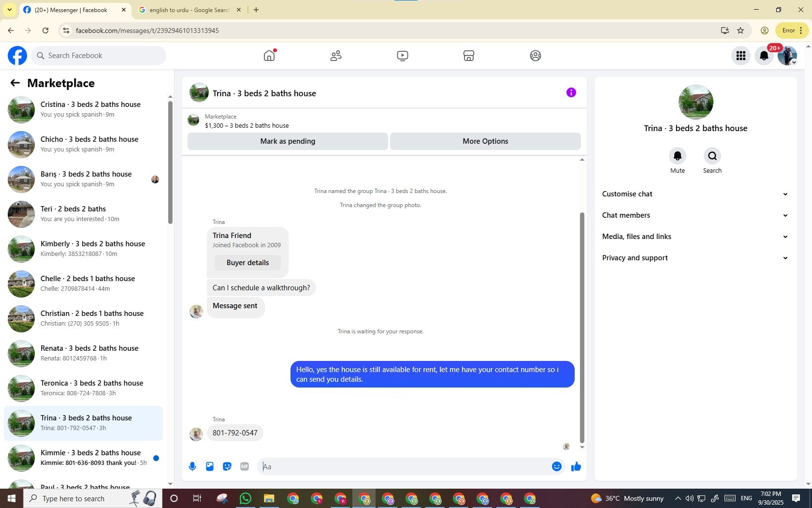The width and height of the screenshot is (812, 508).
Task: Click the purple conversation info icon
Action: point(571,92)
